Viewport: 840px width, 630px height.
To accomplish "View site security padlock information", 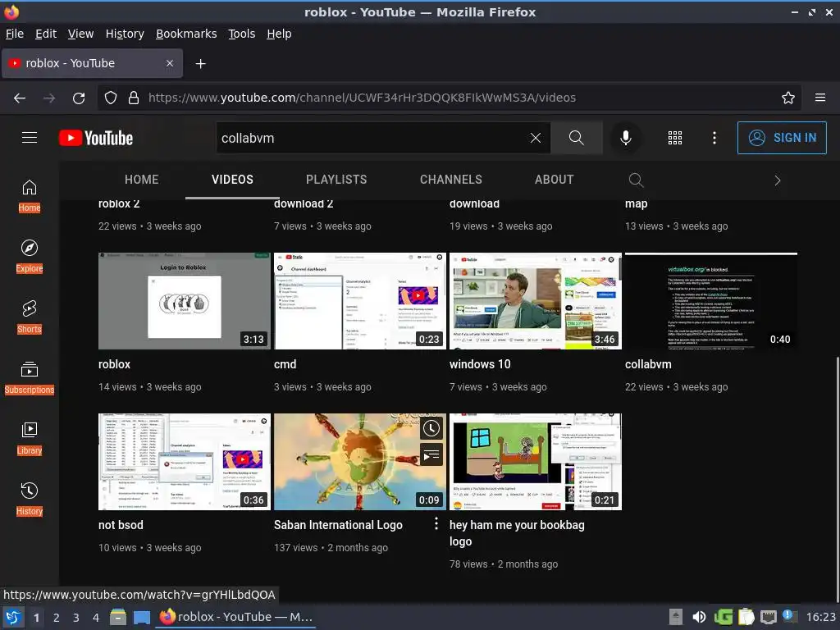I will pyautogui.click(x=134, y=98).
